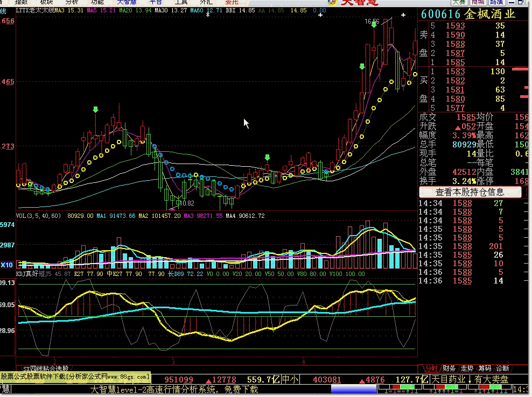Click the 换手 3.24% value
The height and width of the screenshot is (397, 532).
464,181
